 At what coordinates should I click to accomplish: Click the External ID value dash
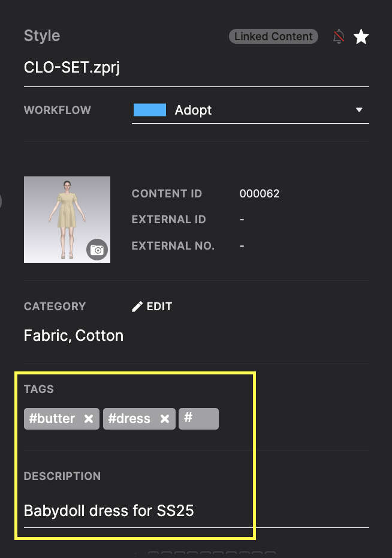[x=242, y=220]
